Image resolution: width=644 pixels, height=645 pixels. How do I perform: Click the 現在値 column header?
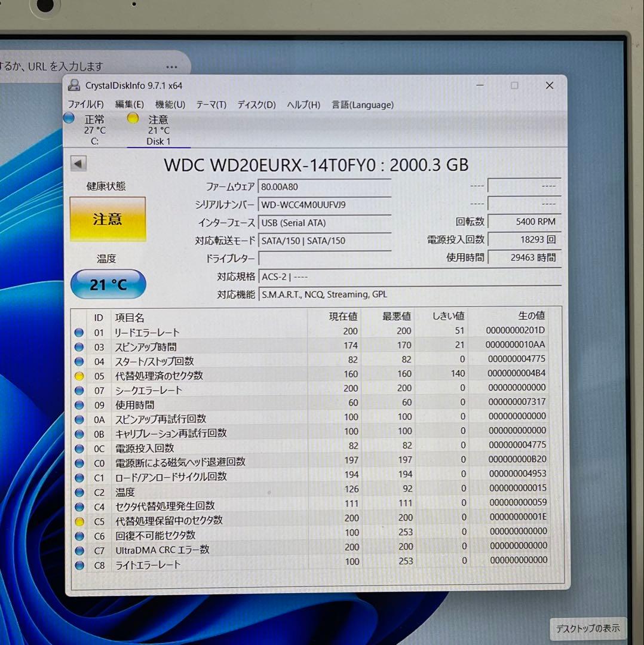(x=343, y=317)
